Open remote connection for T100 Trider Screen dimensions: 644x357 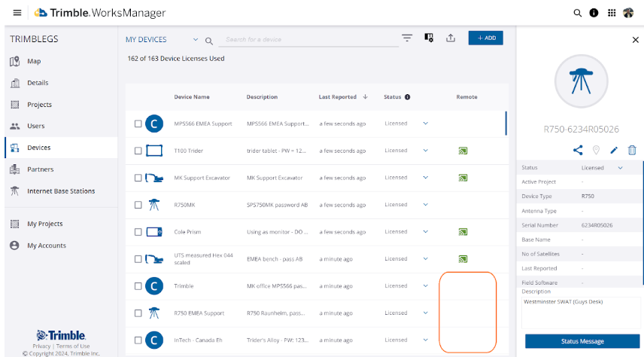pyautogui.click(x=463, y=151)
